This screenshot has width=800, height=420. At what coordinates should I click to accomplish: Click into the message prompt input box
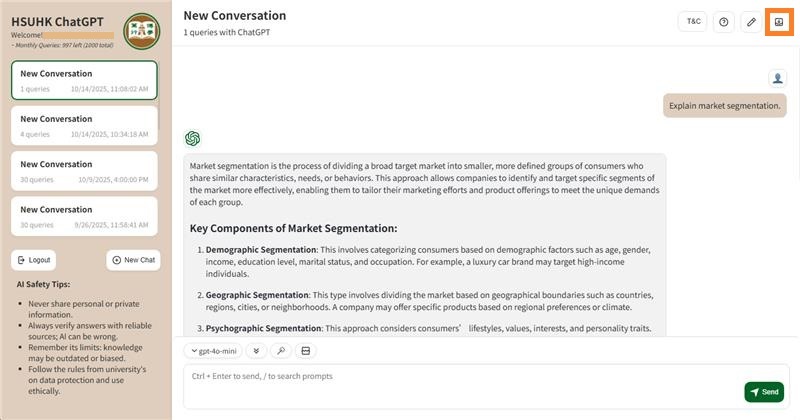pos(460,385)
